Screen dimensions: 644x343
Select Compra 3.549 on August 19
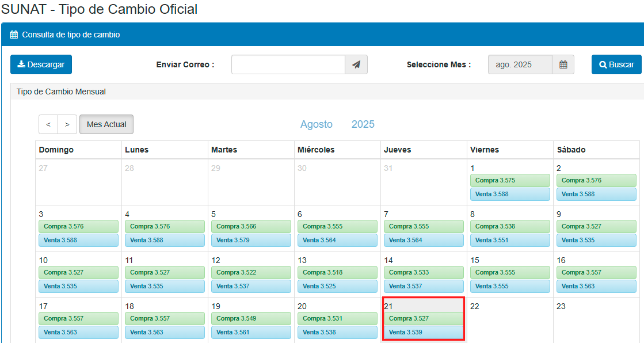251,318
